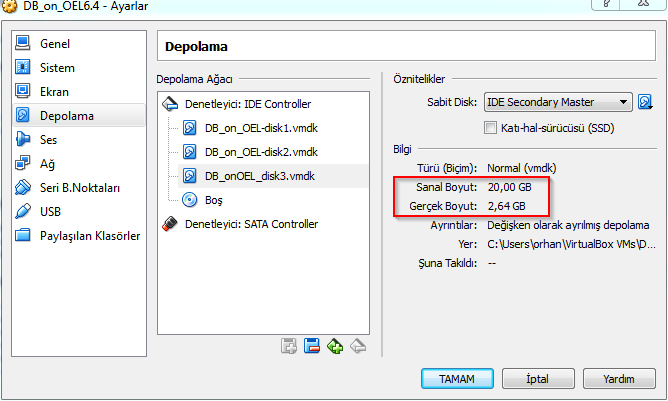Viewport: 668px width, 401px height.
Task: Switch to Ses audio settings
Action: pyautogui.click(x=48, y=140)
